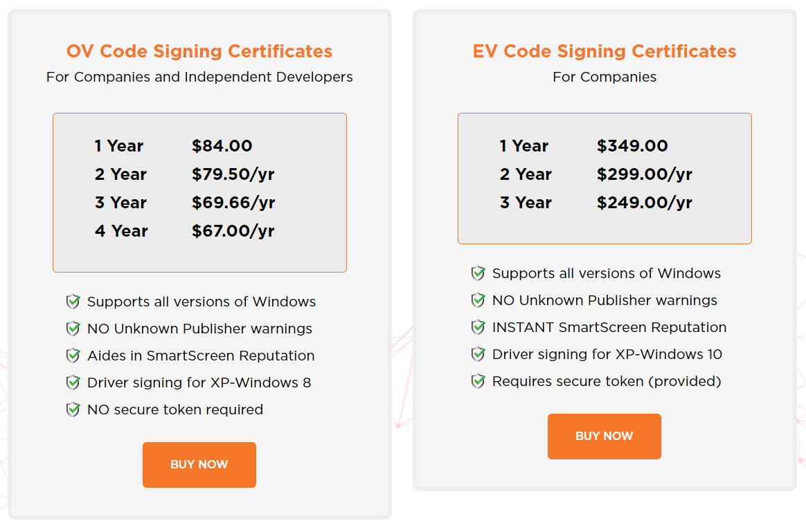Click shield icon beside INSTANT SmartScreen Reputation
Screen dimensions: 806x532
(x=478, y=327)
